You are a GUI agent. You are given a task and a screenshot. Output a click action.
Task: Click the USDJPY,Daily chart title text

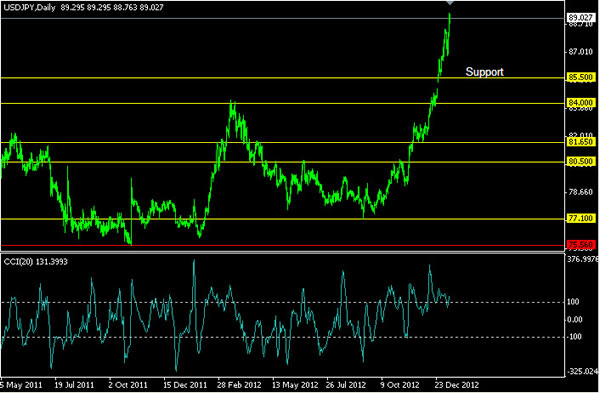pyautogui.click(x=30, y=7)
